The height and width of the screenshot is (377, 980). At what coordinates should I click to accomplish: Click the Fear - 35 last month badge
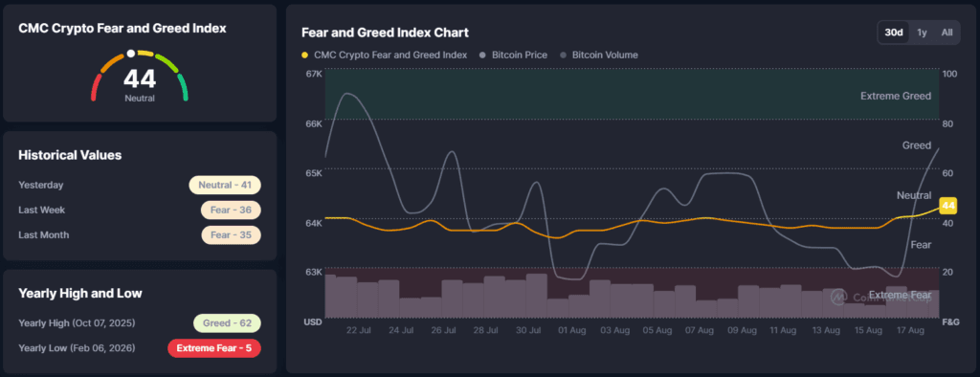pyautogui.click(x=231, y=235)
